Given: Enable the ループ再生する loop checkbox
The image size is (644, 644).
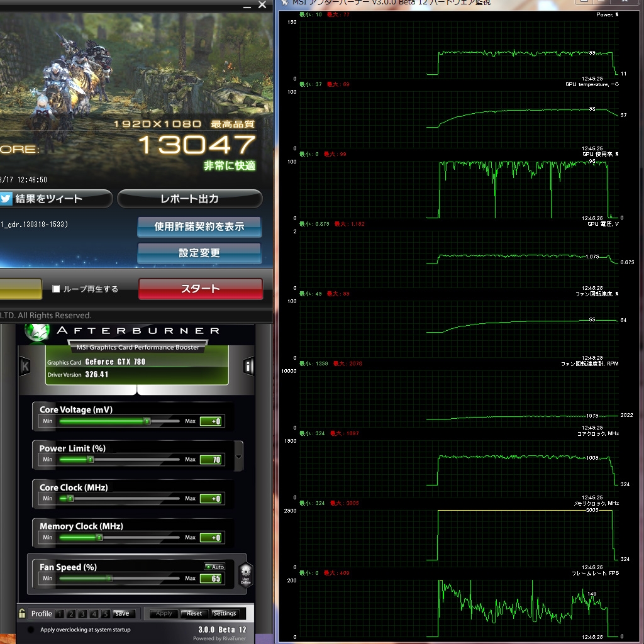Looking at the screenshot, I should pos(56,289).
